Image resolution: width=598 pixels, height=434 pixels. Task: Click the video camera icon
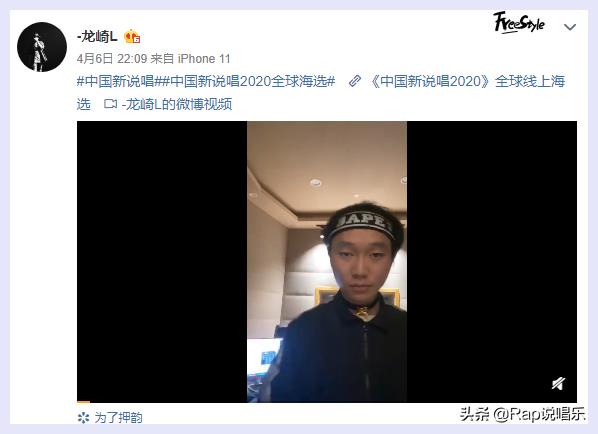coord(111,104)
